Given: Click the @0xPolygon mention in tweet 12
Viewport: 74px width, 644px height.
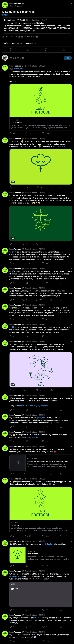Looking at the screenshot, I should (41, 418).
